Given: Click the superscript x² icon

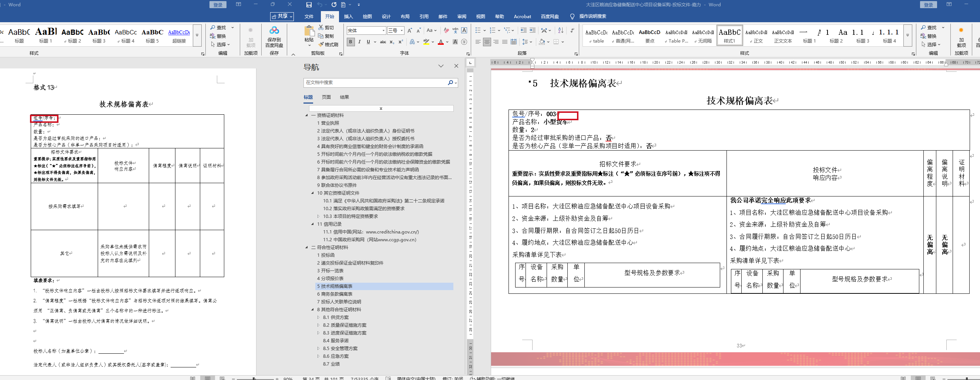Looking at the screenshot, I should pos(400,42).
